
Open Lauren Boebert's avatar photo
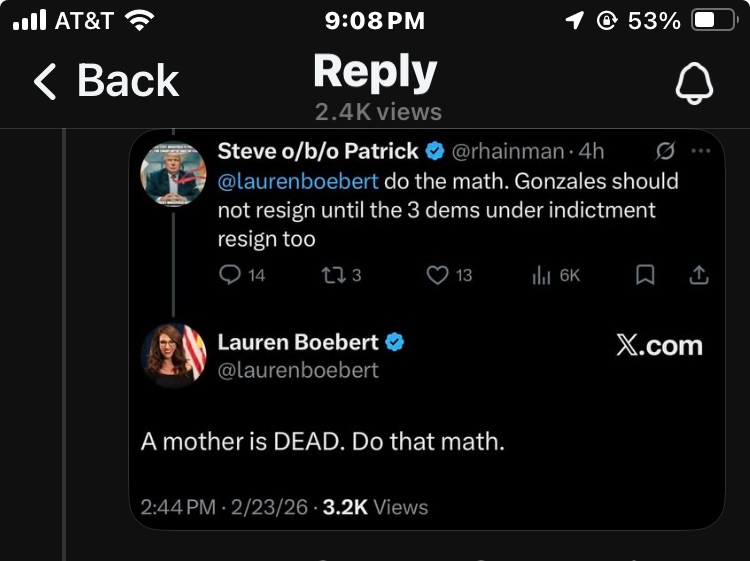click(174, 354)
